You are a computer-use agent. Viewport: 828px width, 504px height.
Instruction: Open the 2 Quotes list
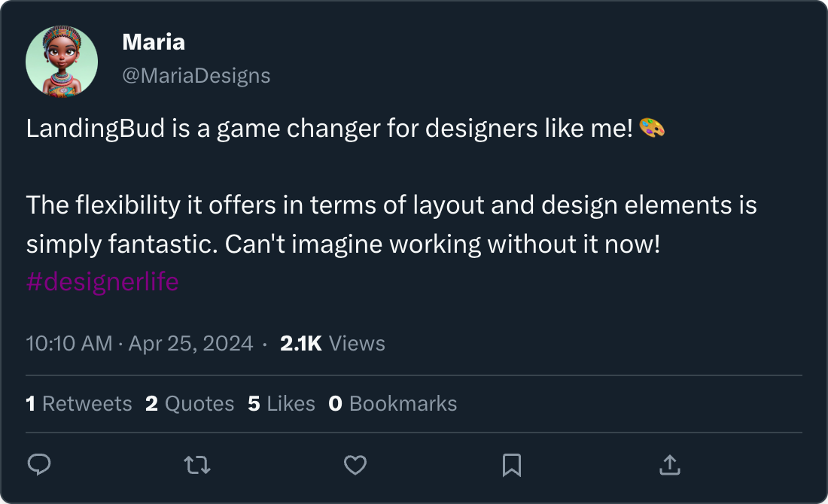click(190, 404)
